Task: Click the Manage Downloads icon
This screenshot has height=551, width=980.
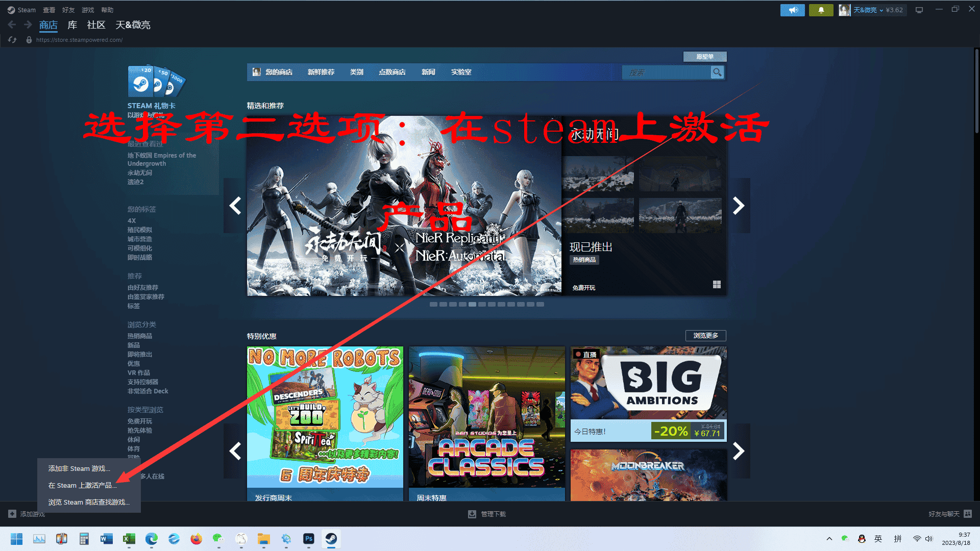Action: [472, 514]
